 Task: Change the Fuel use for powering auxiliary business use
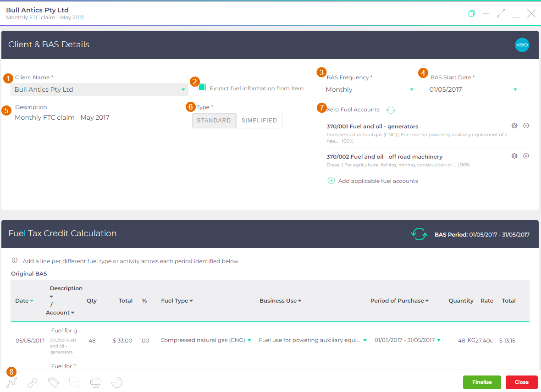click(x=313, y=340)
